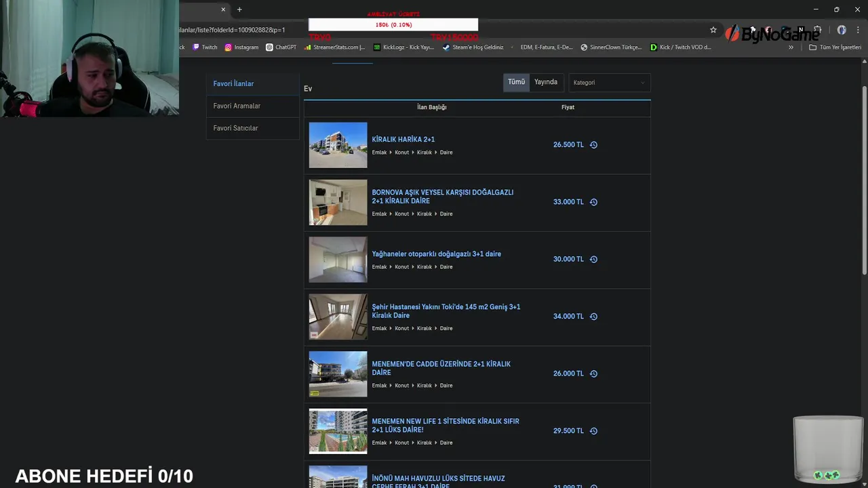Click thumbnail of MENEMEN'DE CADDE ÜZERİNDE listing
This screenshot has height=488, width=868.
coord(338,374)
